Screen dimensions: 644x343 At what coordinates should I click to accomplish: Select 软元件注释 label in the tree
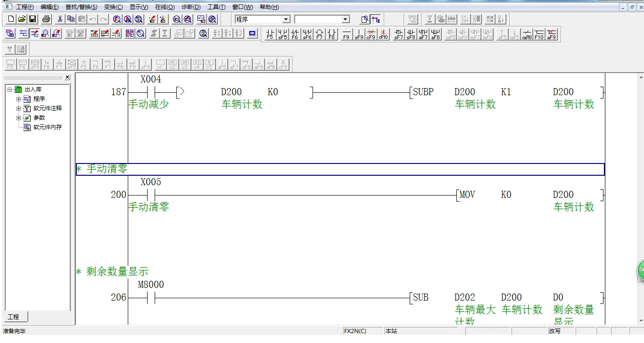pyautogui.click(x=48, y=108)
